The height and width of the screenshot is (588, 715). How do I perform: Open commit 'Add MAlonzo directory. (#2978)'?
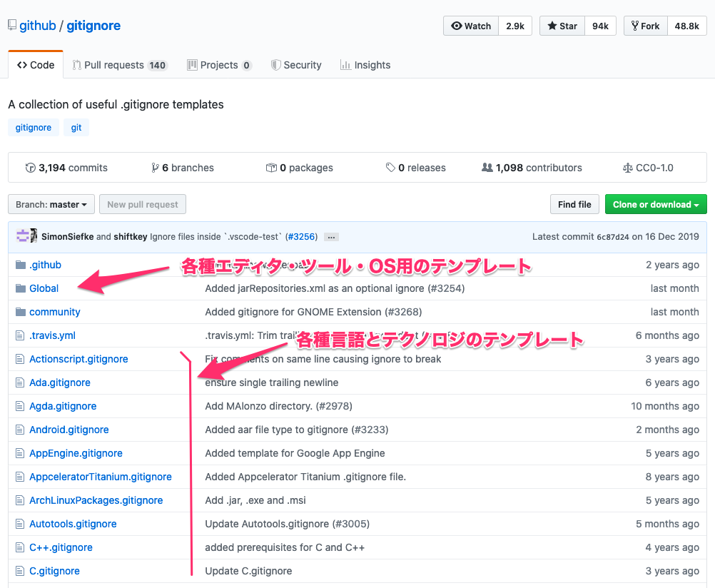(x=278, y=406)
